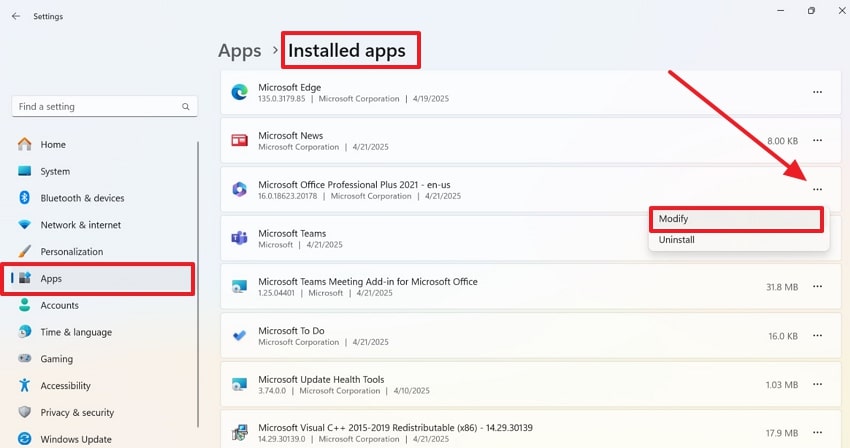Click the Microsoft To Do checkmark icon

239,336
